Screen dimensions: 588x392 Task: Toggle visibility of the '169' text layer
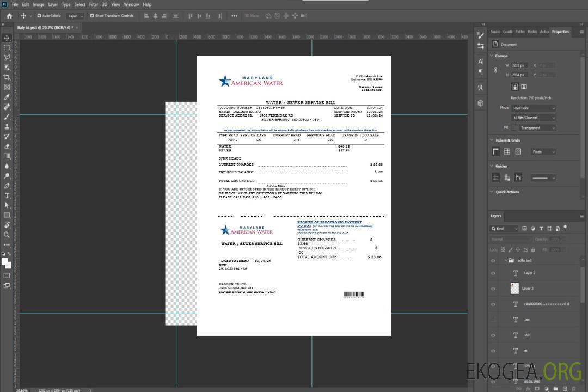[x=493, y=335]
